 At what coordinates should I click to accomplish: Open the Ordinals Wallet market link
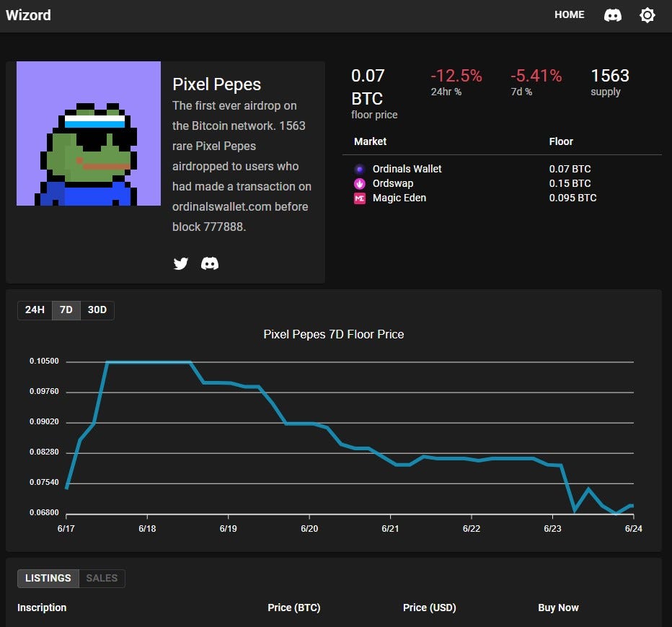coord(407,169)
